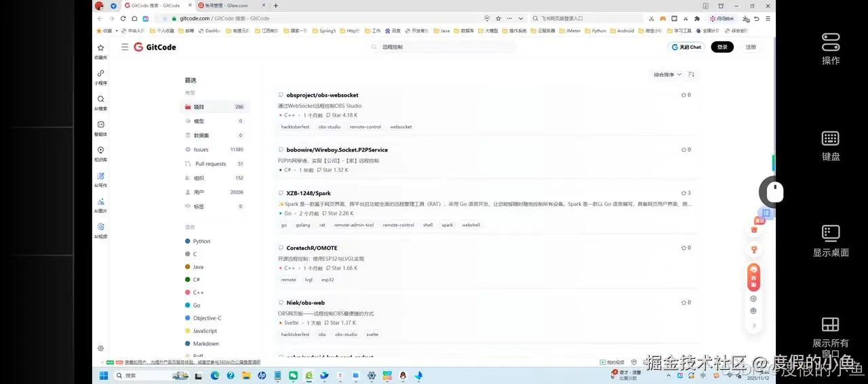This screenshot has width=868, height=384.
Task: Open the QQ penguin taskbar icon
Action: point(403,375)
